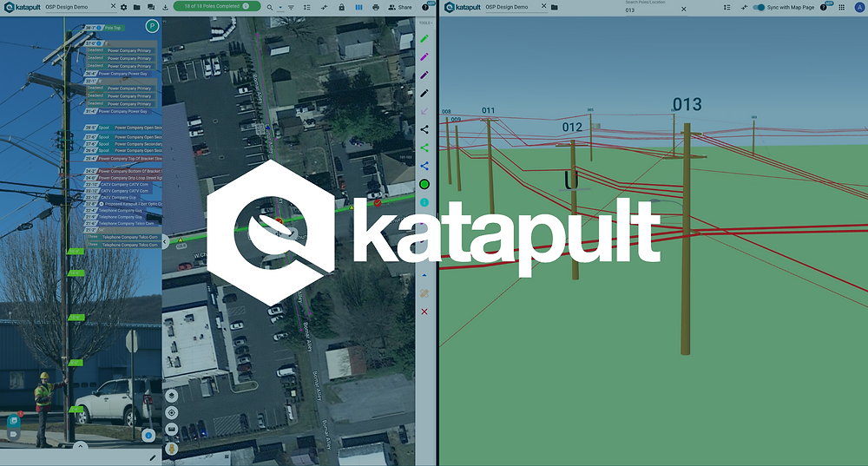This screenshot has width=868, height=466.
Task: Select the green connection node tool
Action: (424, 148)
